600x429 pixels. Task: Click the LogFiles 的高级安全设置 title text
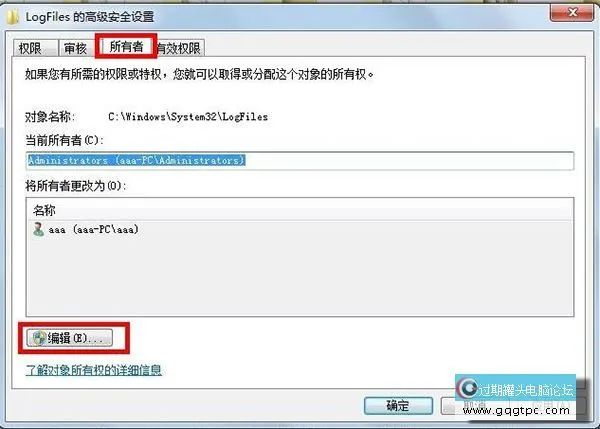pyautogui.click(x=90, y=17)
